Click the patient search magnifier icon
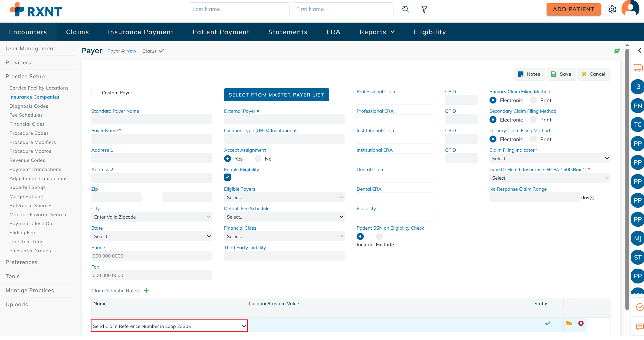 (405, 9)
